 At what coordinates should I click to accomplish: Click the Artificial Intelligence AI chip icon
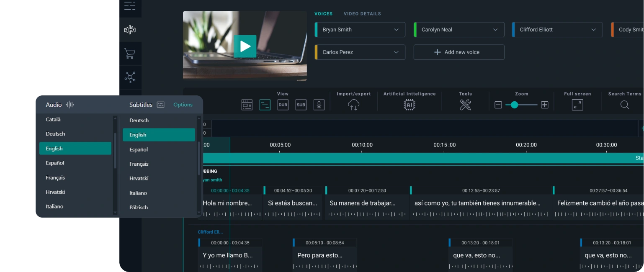pyautogui.click(x=409, y=105)
